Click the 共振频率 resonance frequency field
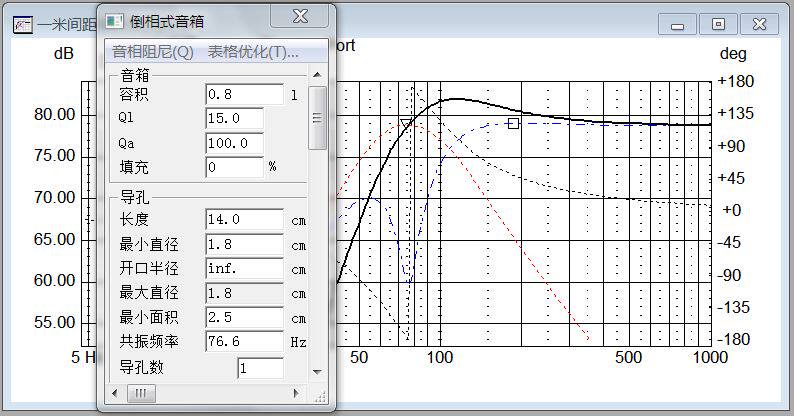The width and height of the screenshot is (794, 416). [244, 342]
